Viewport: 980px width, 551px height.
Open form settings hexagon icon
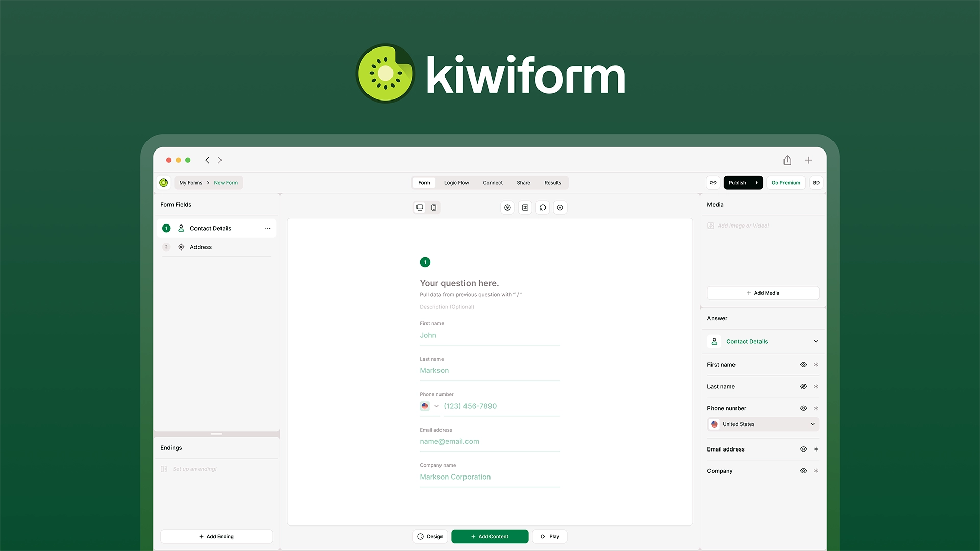point(560,208)
